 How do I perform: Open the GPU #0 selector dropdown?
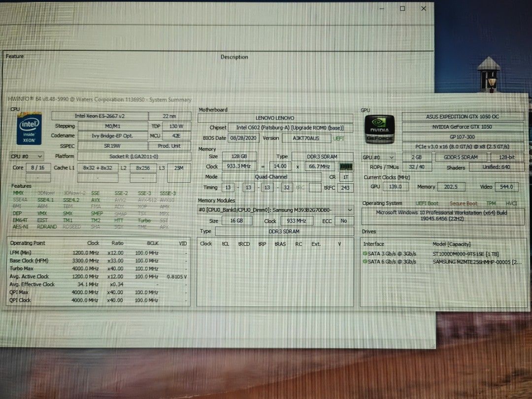point(378,158)
